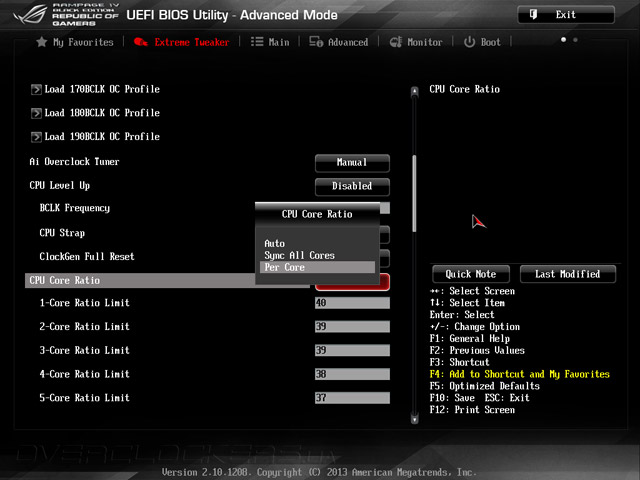Click the Boot power icon
Screen dimensions: 640x480
[x=469, y=42]
